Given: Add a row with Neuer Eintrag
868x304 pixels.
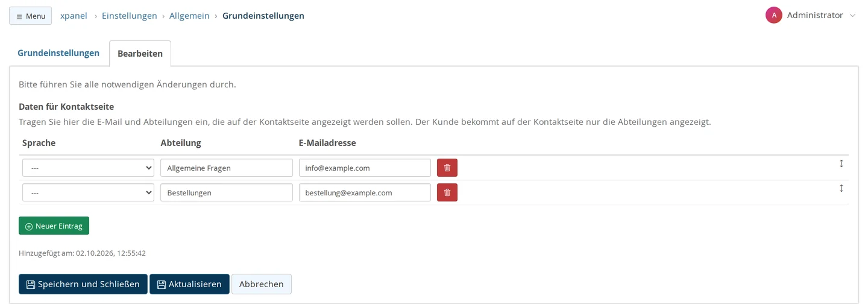Looking at the screenshot, I should [x=54, y=226].
